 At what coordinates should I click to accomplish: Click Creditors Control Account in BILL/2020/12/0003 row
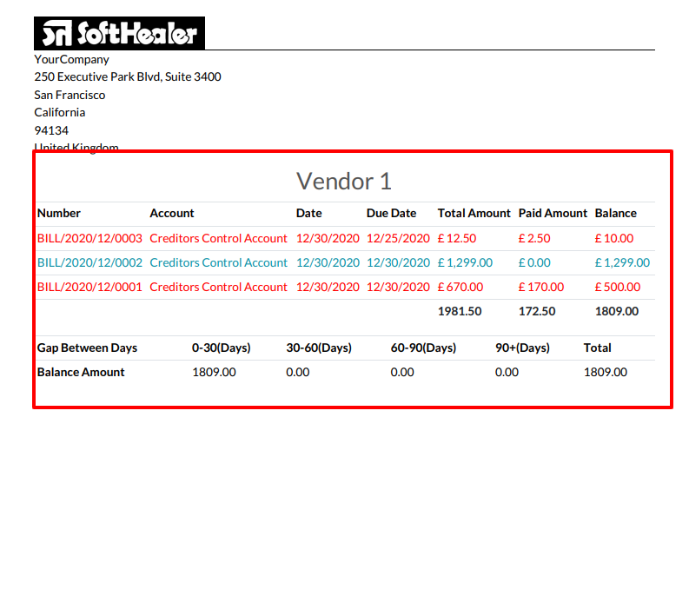218,238
